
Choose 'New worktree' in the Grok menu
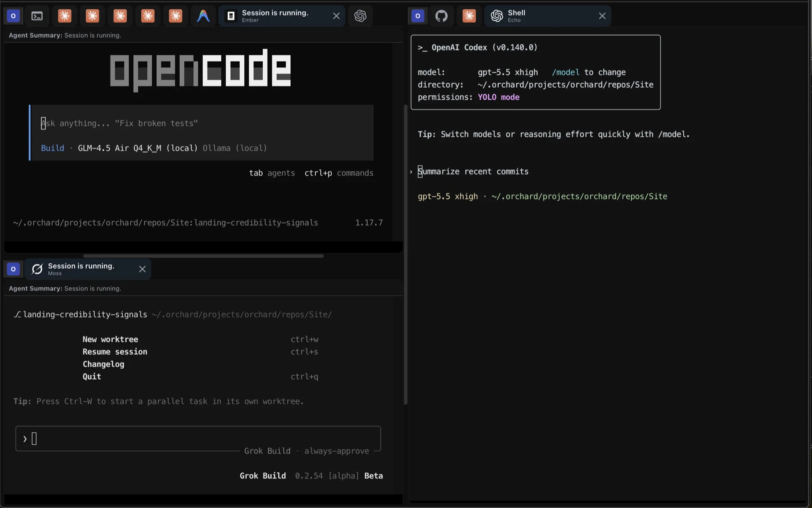[x=110, y=339]
